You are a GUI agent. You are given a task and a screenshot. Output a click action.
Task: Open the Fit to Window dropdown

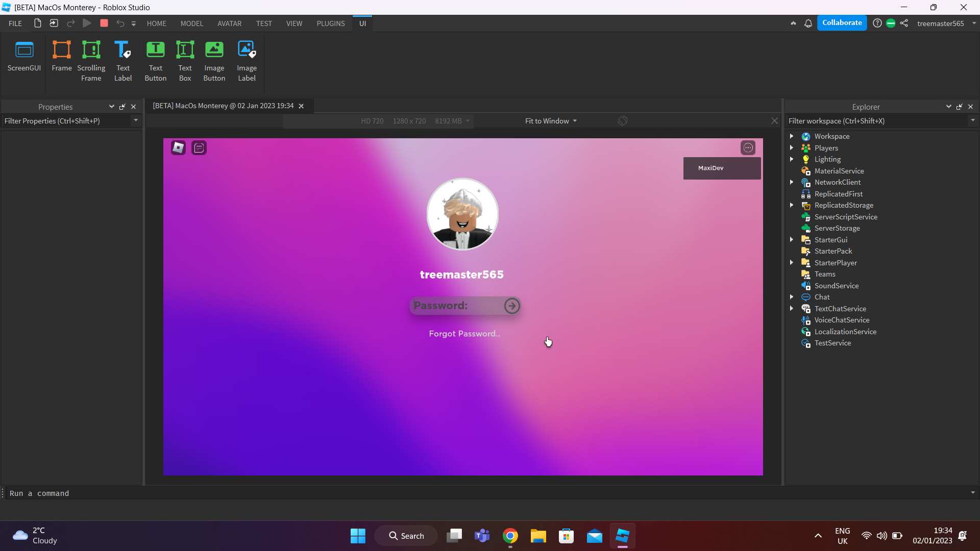click(550, 121)
